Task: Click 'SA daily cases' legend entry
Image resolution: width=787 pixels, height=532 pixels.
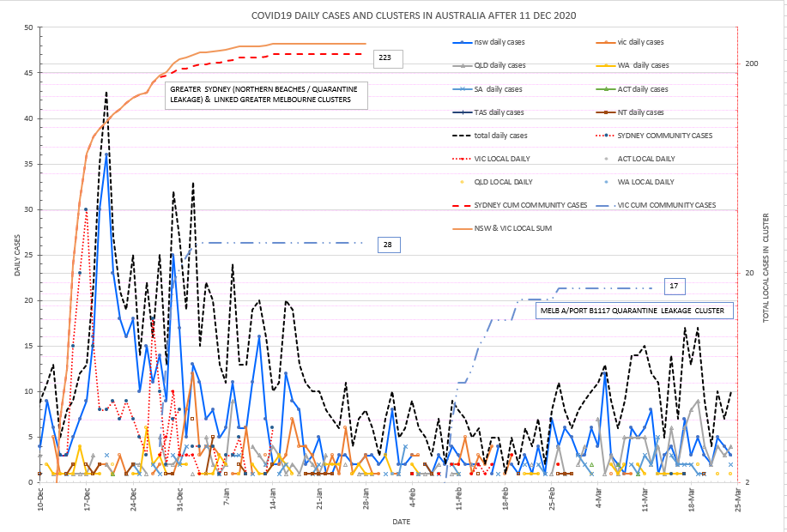Action: tap(487, 89)
